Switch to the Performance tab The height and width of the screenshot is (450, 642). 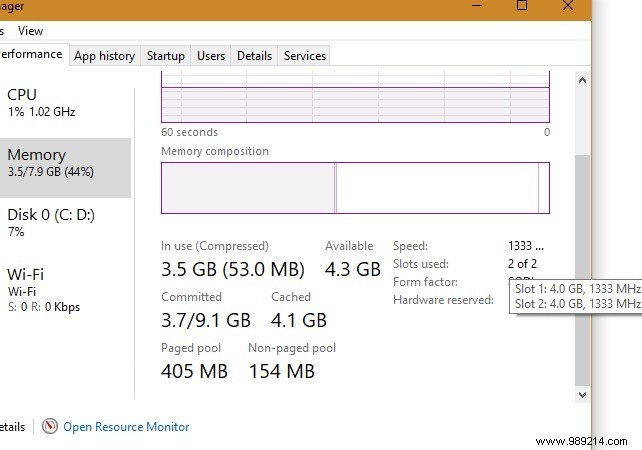[x=33, y=54]
